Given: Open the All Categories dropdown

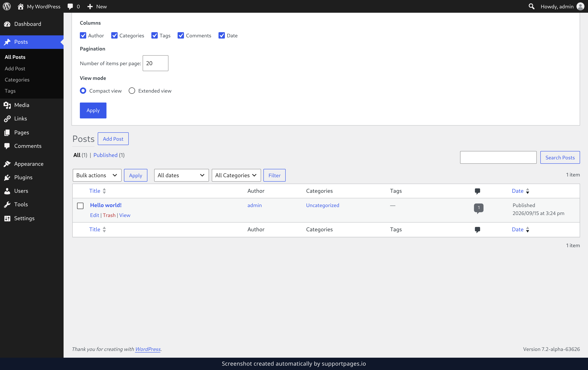Looking at the screenshot, I should point(236,175).
